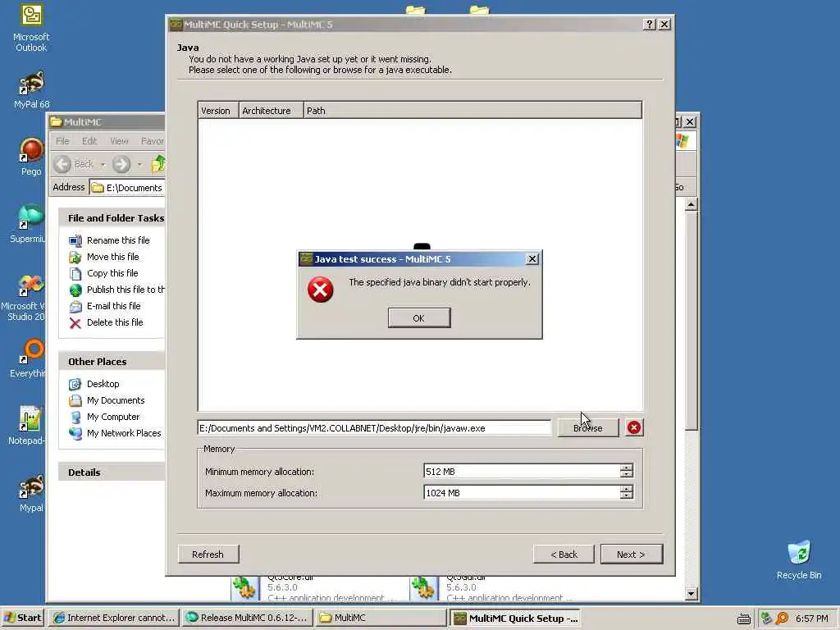Image resolution: width=840 pixels, height=630 pixels.
Task: Click the 6:57 PM taskbar clock
Action: click(811, 619)
